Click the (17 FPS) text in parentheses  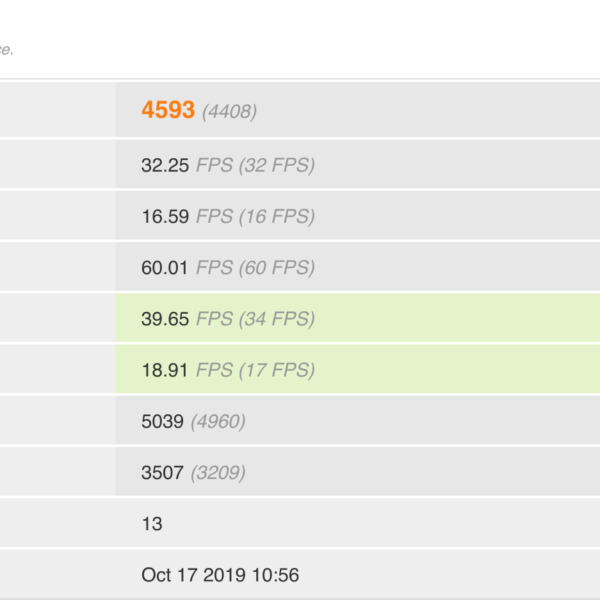click(x=277, y=370)
